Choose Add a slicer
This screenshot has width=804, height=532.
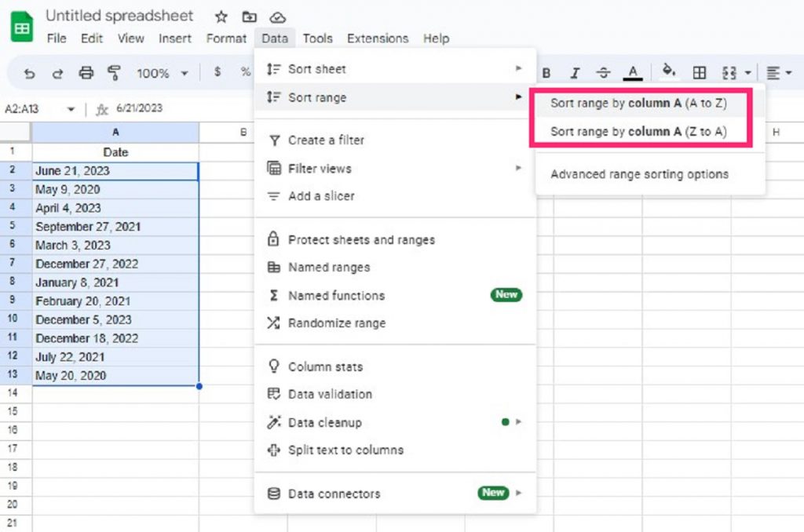tap(395, 196)
